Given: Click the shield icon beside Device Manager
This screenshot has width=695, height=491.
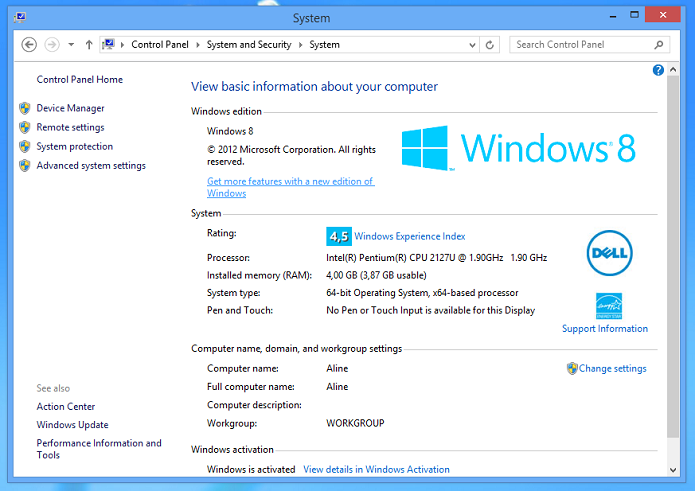Looking at the screenshot, I should [x=25, y=108].
